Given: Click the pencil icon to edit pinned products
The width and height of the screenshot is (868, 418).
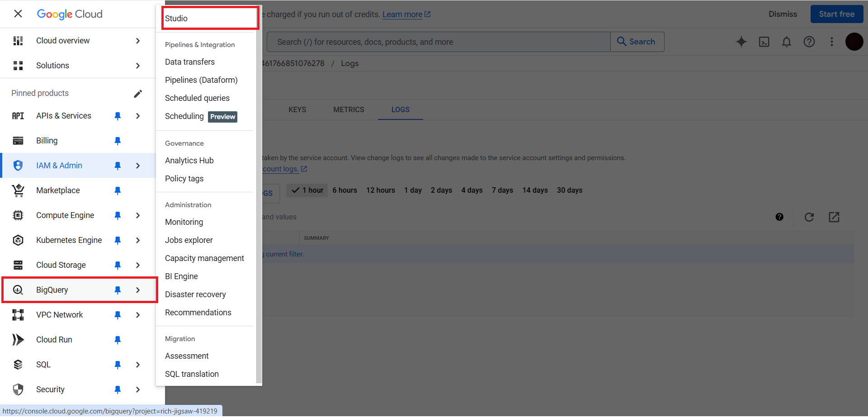Looking at the screenshot, I should (x=138, y=93).
